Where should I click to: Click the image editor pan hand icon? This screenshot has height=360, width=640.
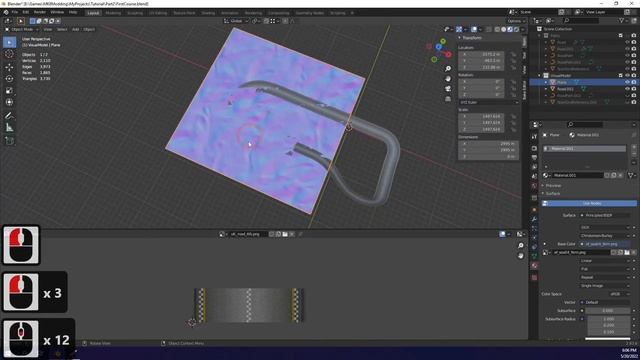click(520, 256)
